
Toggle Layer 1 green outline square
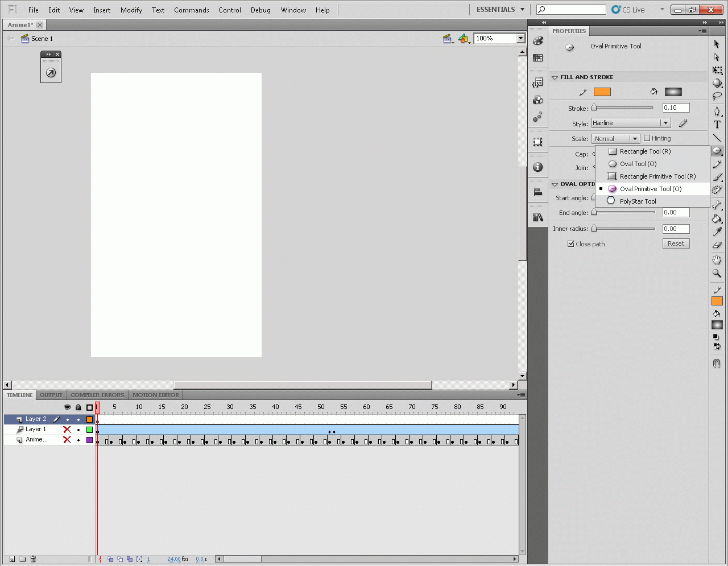(x=89, y=429)
